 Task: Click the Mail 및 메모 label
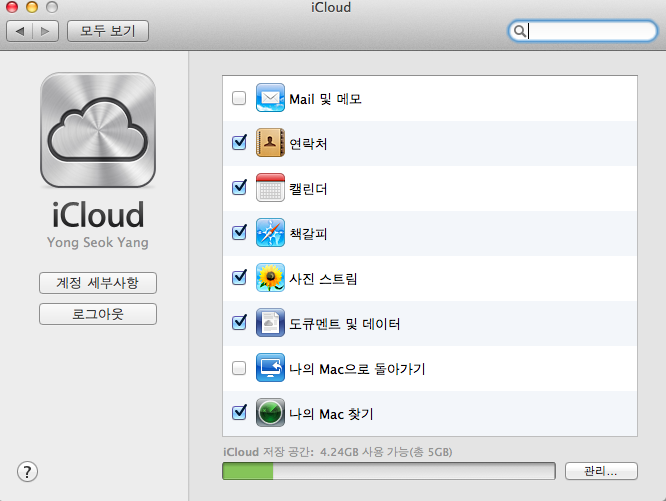click(x=325, y=99)
